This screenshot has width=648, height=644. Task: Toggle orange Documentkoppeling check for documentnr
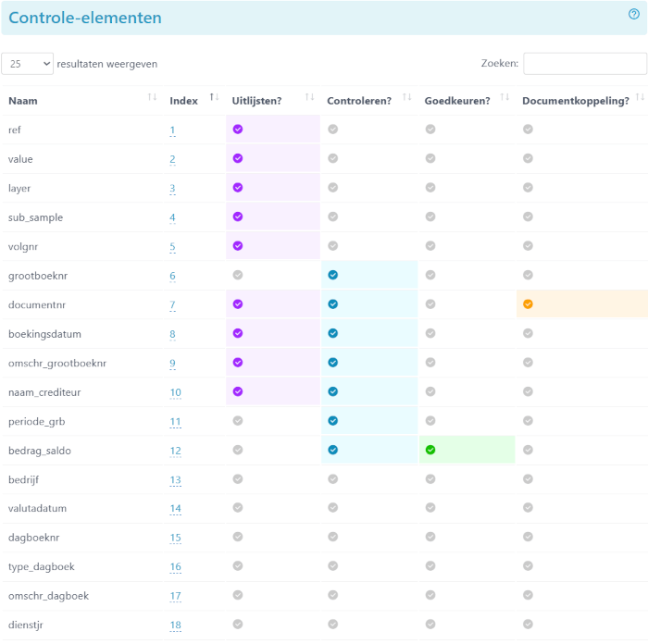point(528,304)
